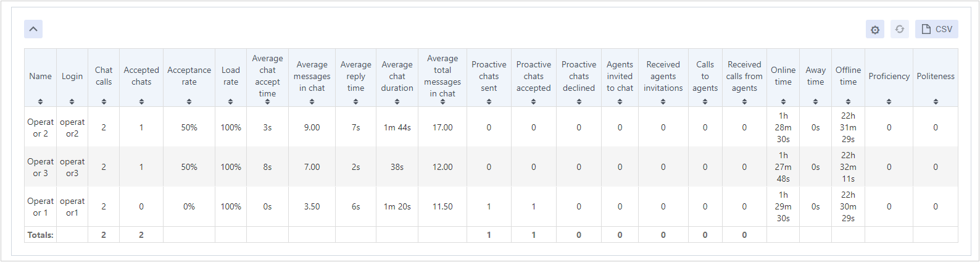Open report settings gear icon

pyautogui.click(x=875, y=29)
